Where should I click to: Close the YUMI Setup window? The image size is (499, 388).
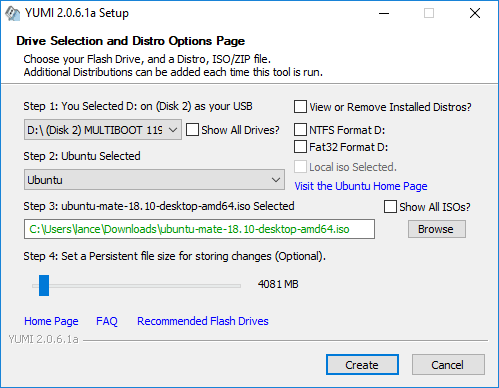(475, 13)
